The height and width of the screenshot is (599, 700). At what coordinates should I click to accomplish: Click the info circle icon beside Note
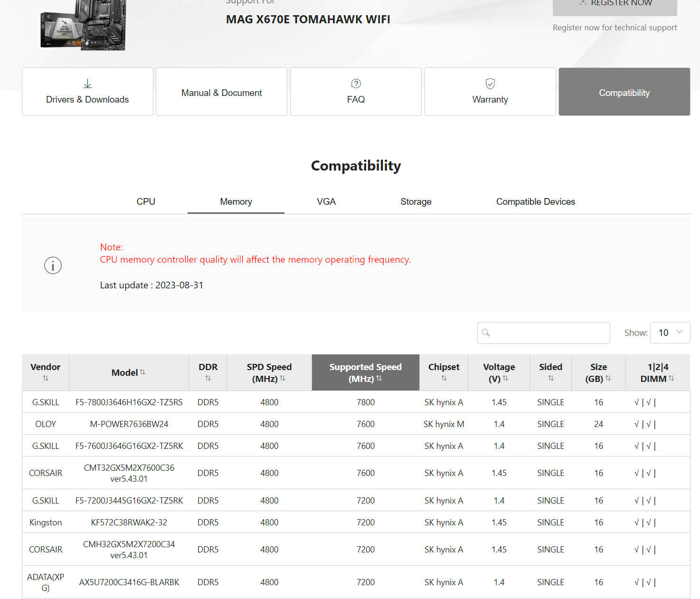coord(53,266)
